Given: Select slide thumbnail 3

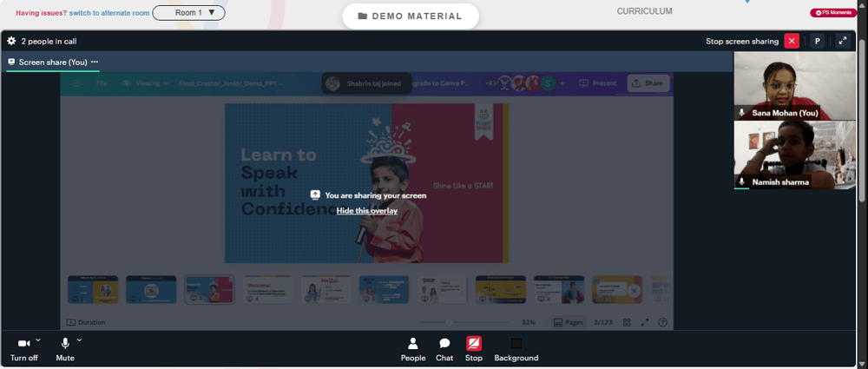Looking at the screenshot, I should 209,289.
